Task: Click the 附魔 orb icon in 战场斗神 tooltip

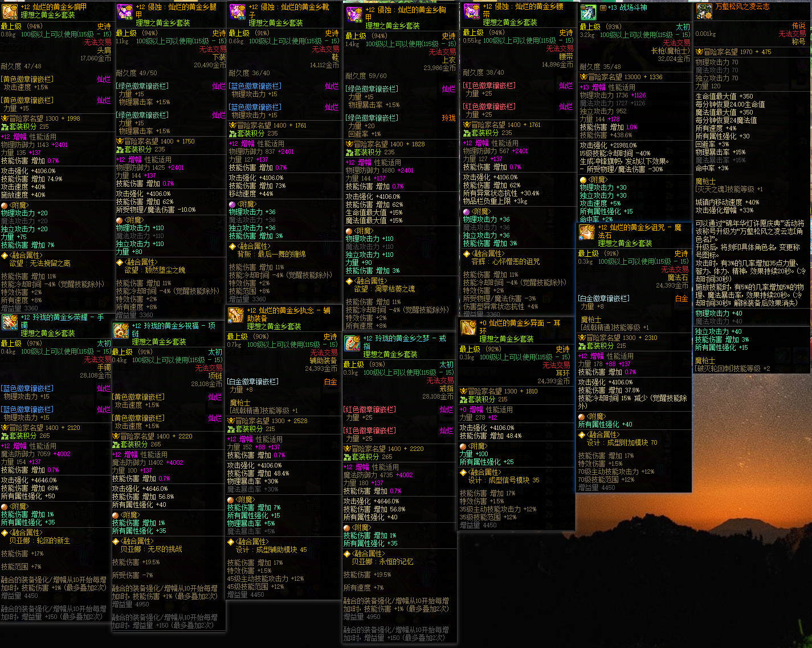Action: pos(584,179)
